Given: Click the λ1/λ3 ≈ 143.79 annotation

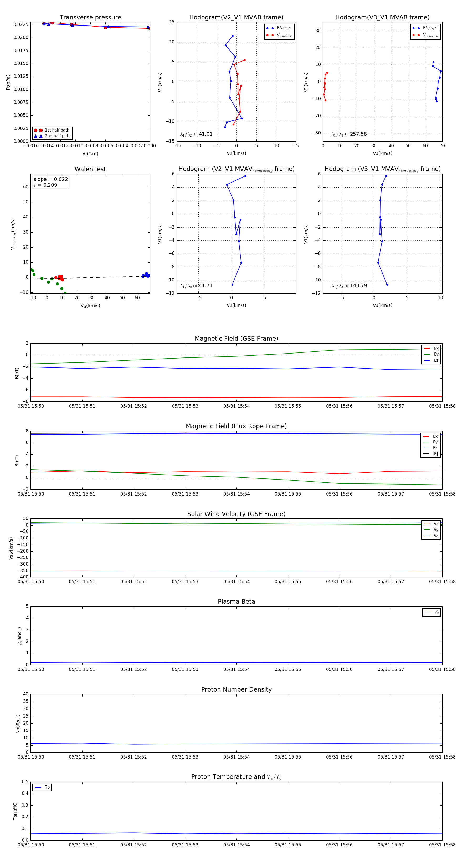Looking at the screenshot, I should (x=349, y=286).
